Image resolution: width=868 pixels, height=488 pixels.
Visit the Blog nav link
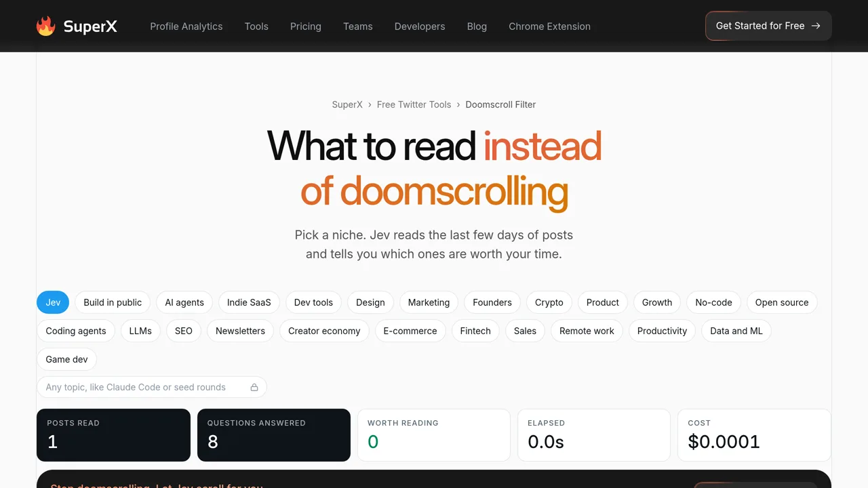pos(477,26)
